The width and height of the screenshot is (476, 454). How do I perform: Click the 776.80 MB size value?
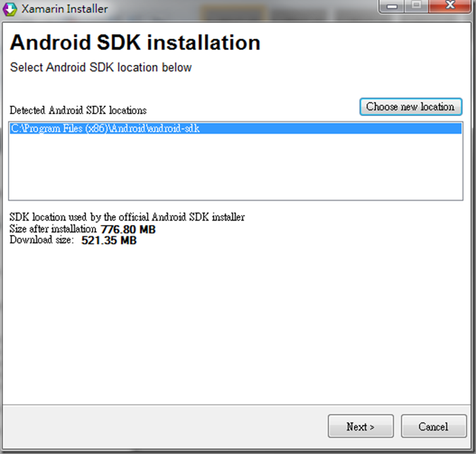pos(128,229)
